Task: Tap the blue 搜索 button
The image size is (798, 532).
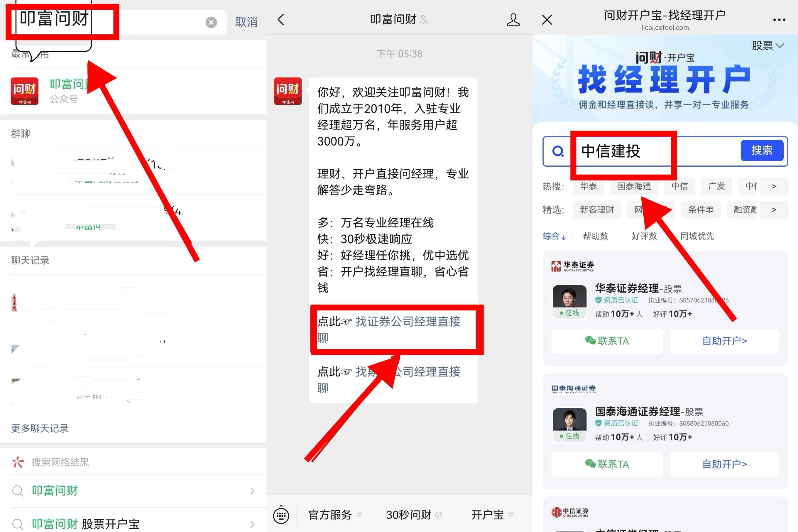Action: [x=762, y=150]
